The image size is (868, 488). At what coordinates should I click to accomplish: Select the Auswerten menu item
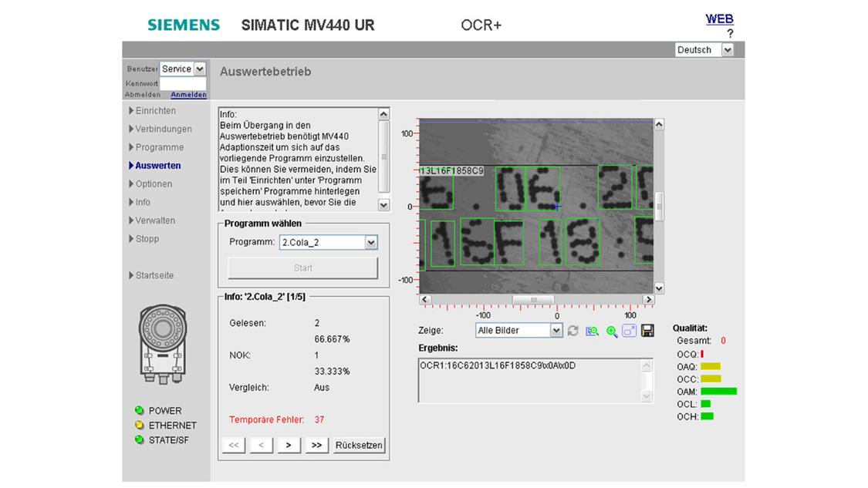[x=155, y=166]
